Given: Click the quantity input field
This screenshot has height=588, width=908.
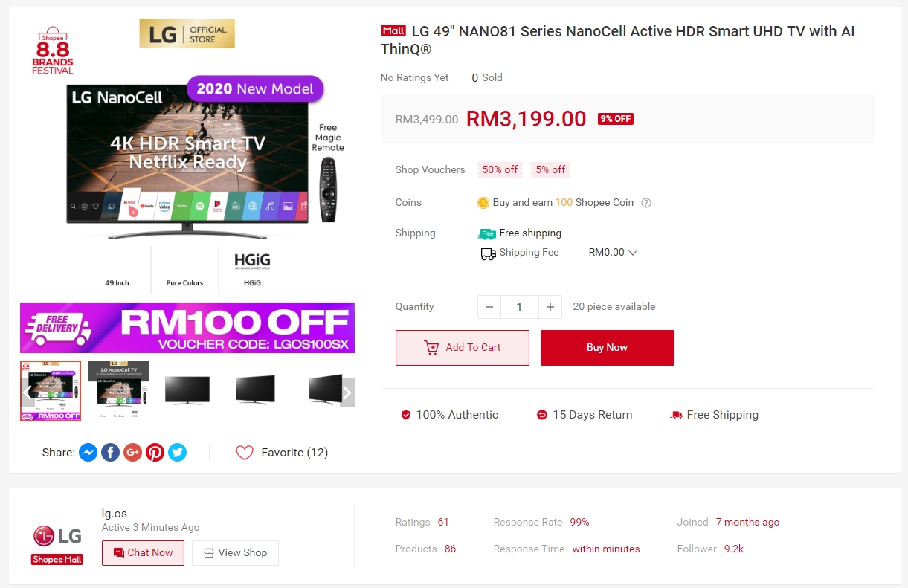Looking at the screenshot, I should pyautogui.click(x=519, y=307).
